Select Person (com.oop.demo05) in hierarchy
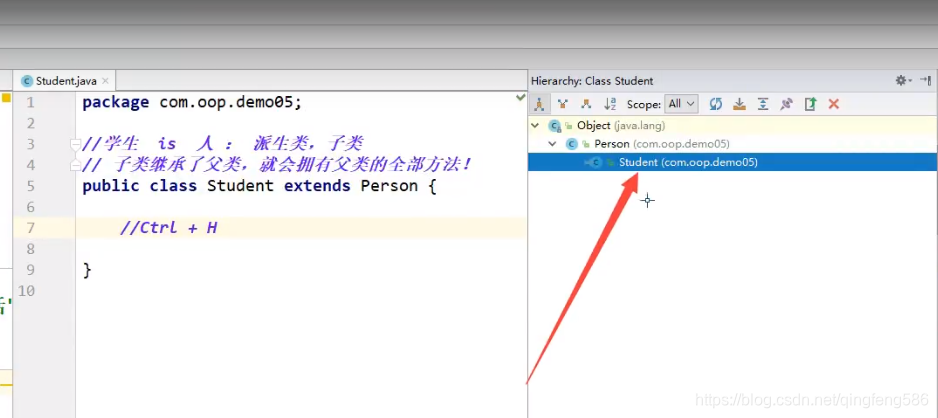Viewport: 938px width, 418px height. (733, 144)
